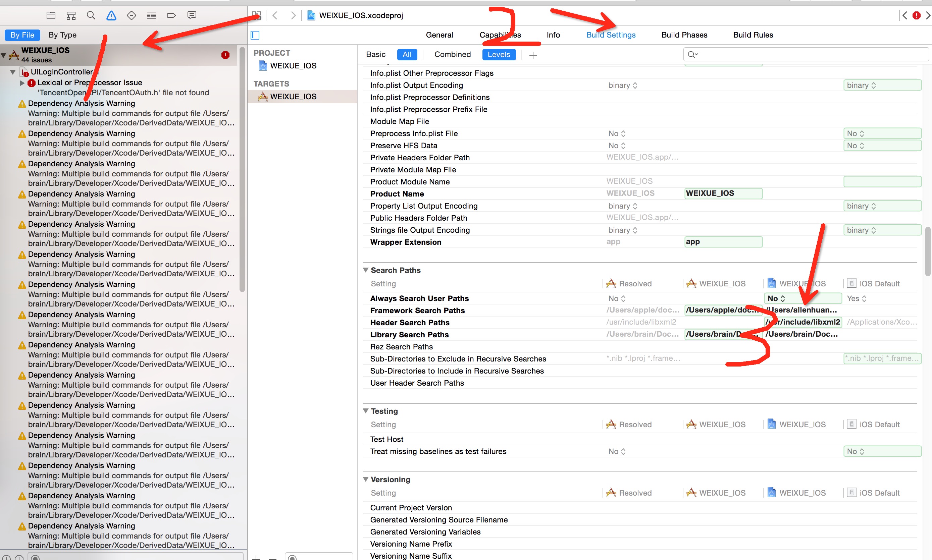This screenshot has height=560, width=932.
Task: Open the Report navigator speech-bubble icon
Action: 192,15
